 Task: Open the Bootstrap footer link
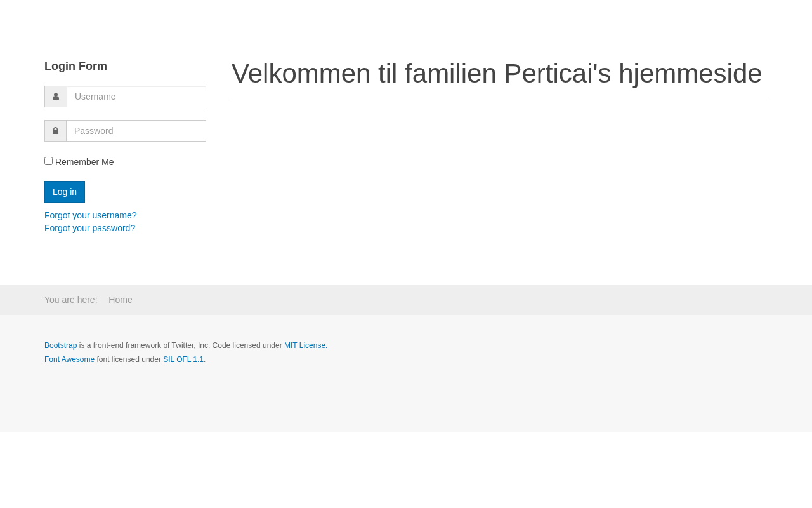tap(60, 345)
